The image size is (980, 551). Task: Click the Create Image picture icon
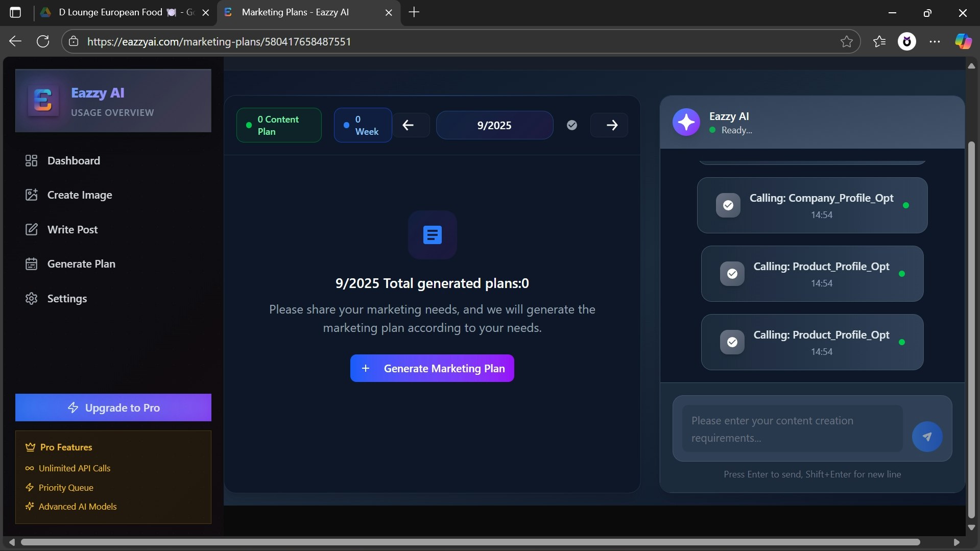pyautogui.click(x=31, y=195)
